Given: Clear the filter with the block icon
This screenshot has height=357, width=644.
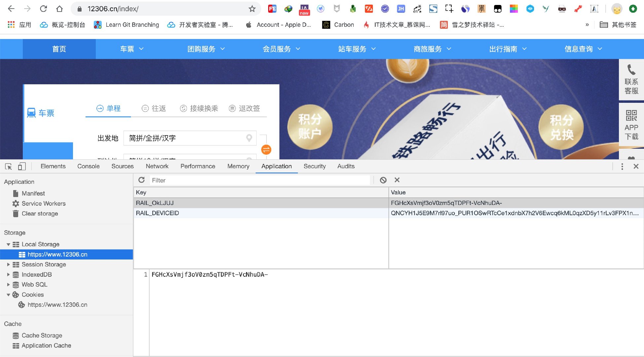Looking at the screenshot, I should tap(383, 180).
